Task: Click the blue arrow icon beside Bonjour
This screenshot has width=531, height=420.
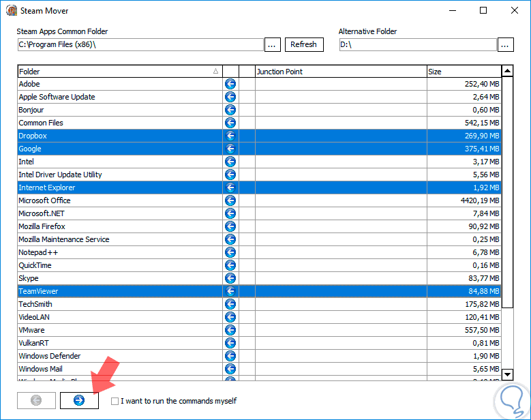Action: (x=230, y=110)
